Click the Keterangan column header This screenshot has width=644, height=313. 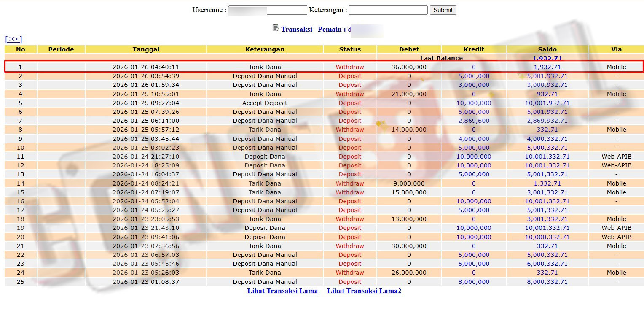[x=265, y=49]
